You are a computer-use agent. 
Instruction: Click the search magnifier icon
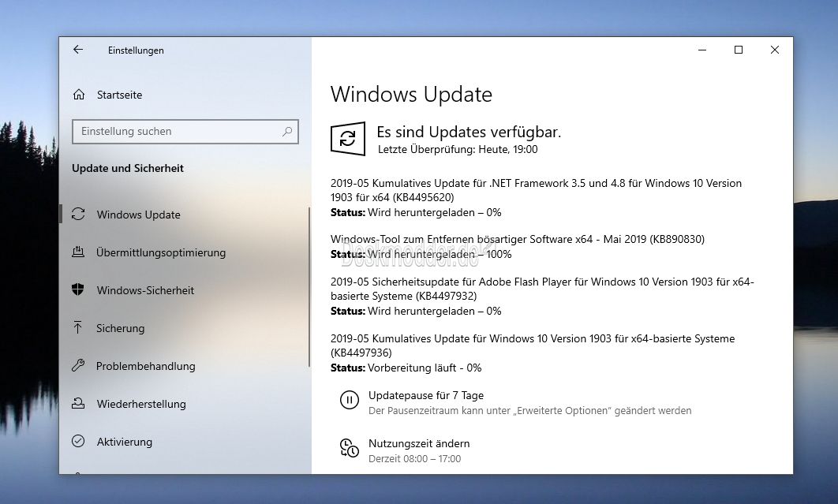point(287,132)
